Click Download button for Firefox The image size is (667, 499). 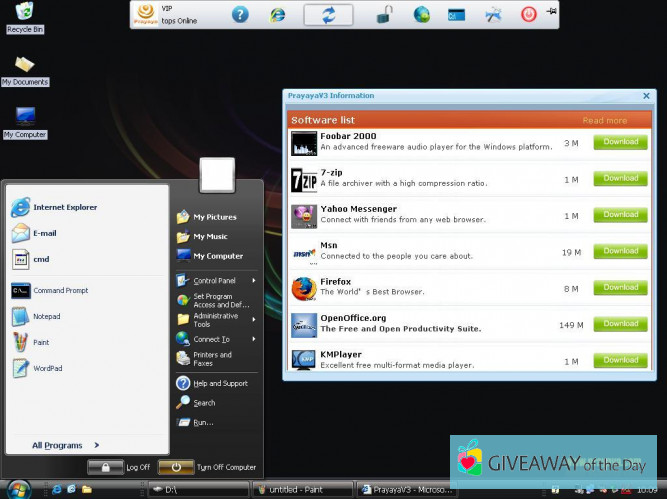click(620, 287)
